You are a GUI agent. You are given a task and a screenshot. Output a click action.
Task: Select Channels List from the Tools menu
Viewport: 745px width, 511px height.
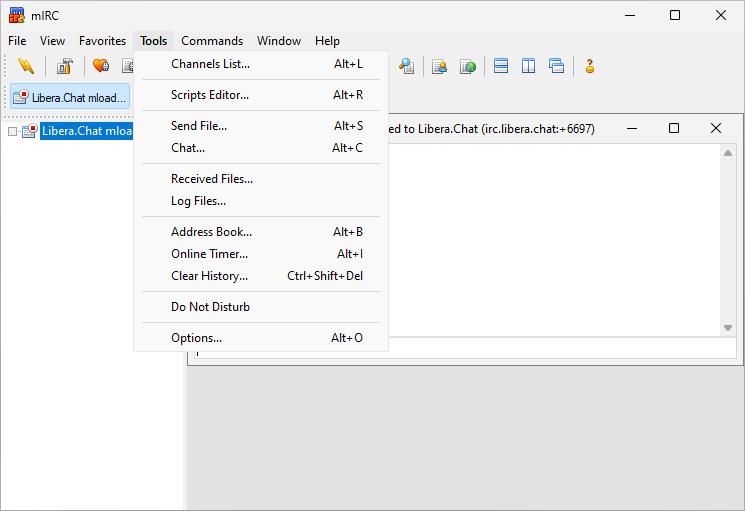click(x=210, y=64)
